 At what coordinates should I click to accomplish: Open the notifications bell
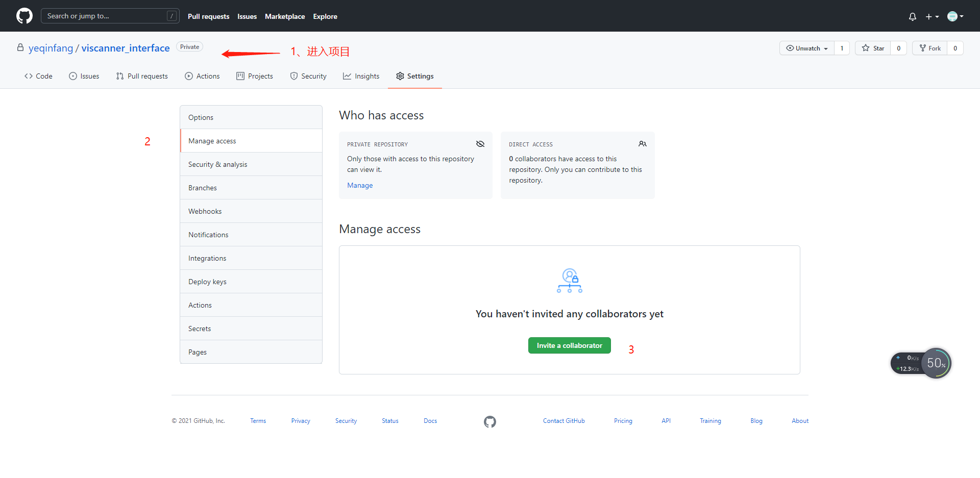coord(913,16)
